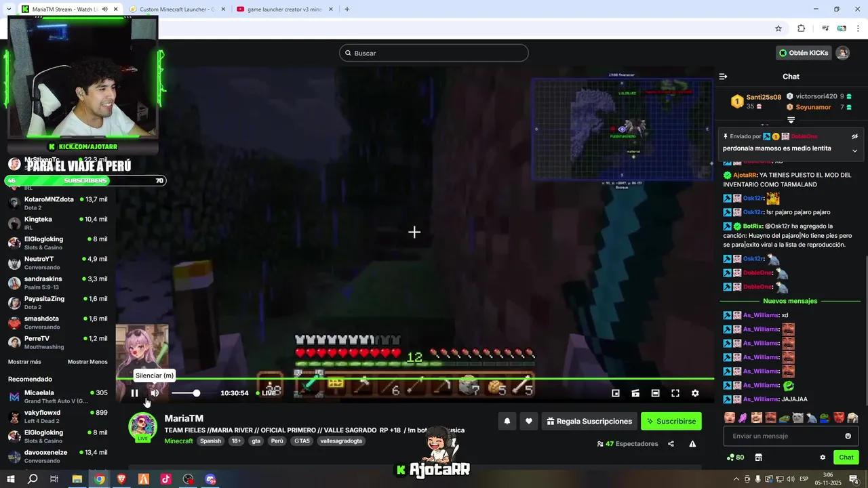Open vakyflowxd recommended channel
Viewport: 868px width, 488px height.
58,416
